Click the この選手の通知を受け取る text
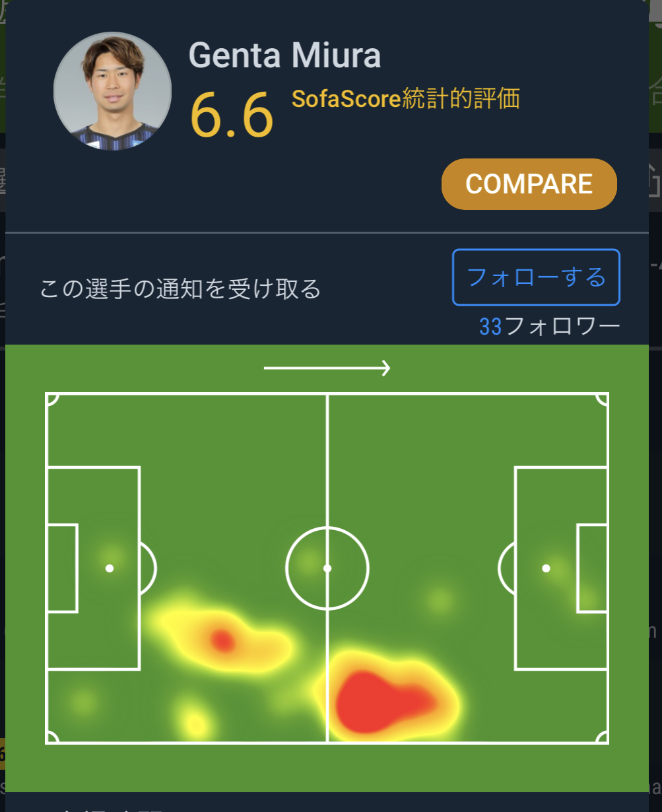 click(x=180, y=288)
